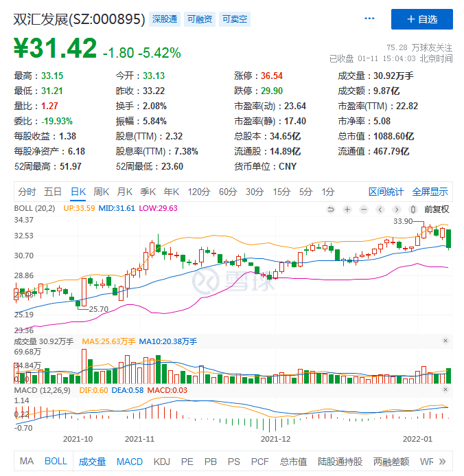The width and height of the screenshot is (464, 476).
Task: Select the 月K chart tab
Action: [x=125, y=192]
